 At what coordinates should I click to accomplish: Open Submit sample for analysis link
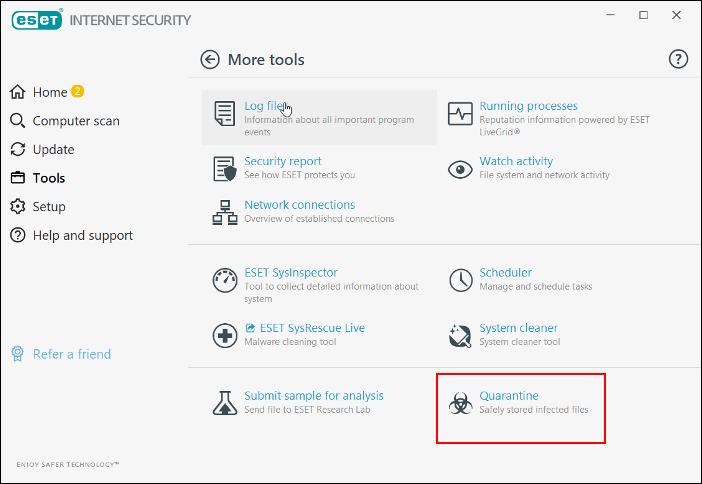click(x=314, y=396)
